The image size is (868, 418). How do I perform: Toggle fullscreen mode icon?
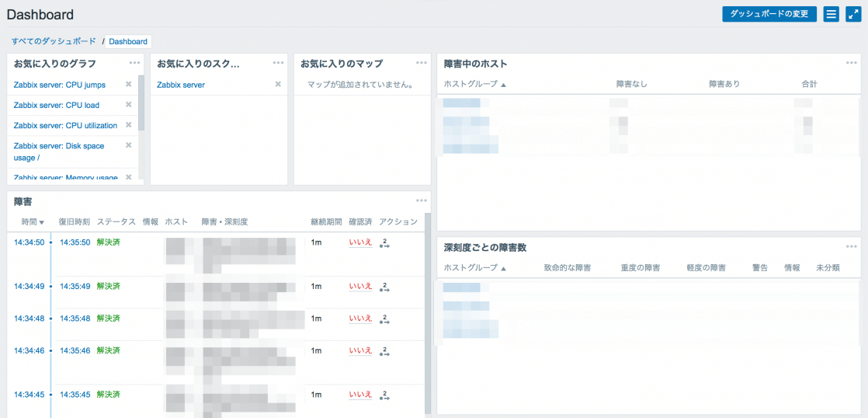tap(853, 14)
